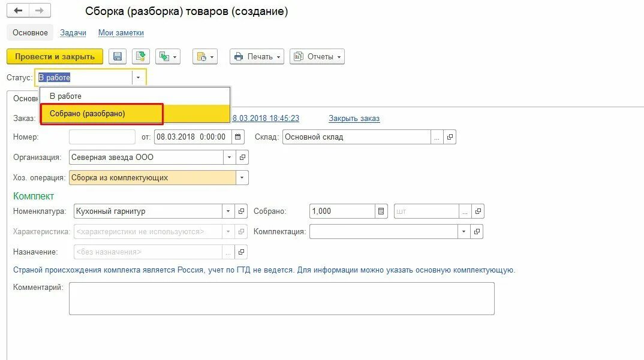Open the Характеристика card icon

pos(241,232)
